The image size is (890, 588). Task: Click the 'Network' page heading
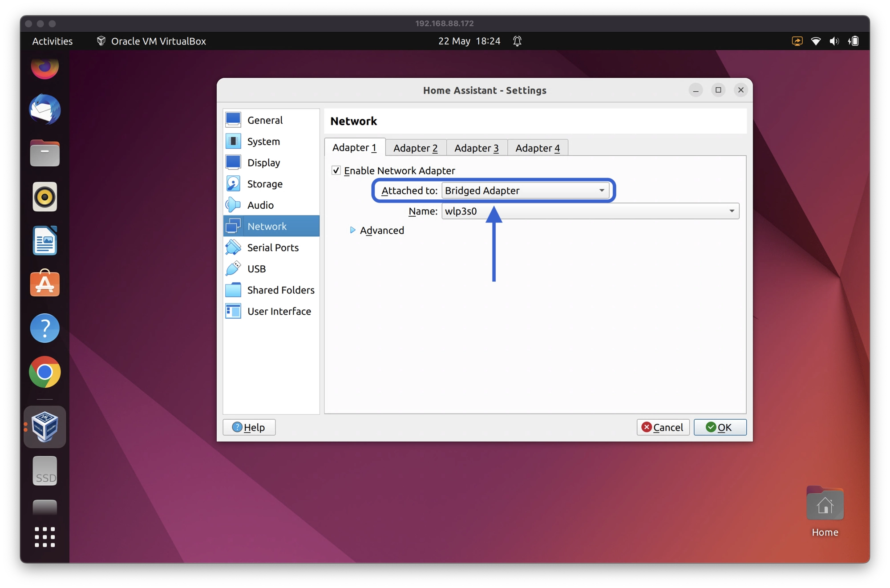point(354,121)
